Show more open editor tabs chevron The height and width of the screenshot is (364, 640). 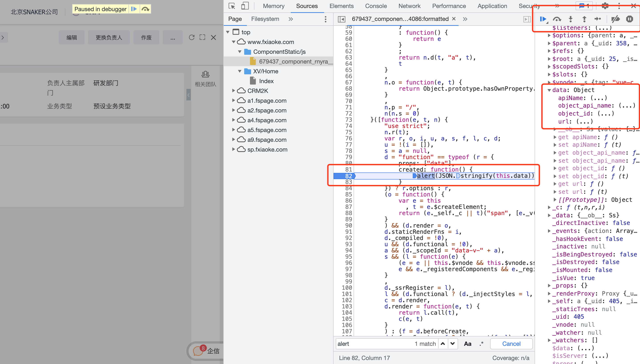click(x=465, y=19)
